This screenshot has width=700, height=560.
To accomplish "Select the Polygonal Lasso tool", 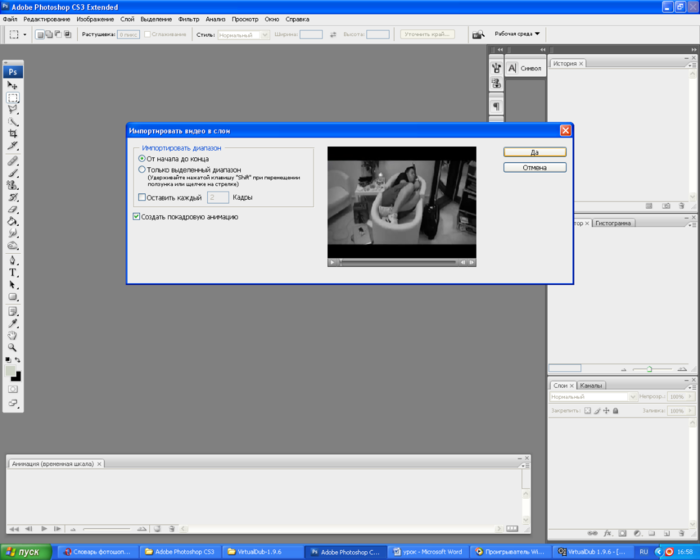I will [12, 109].
